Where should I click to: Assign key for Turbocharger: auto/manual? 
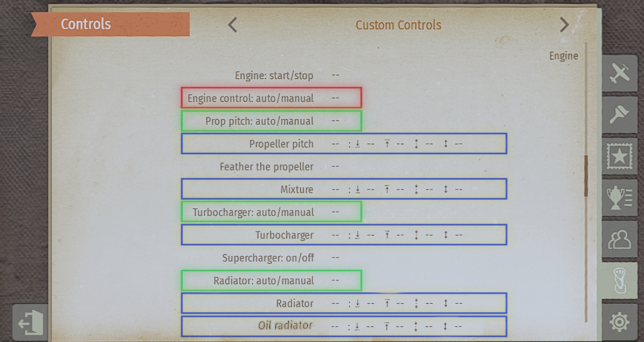click(x=335, y=212)
